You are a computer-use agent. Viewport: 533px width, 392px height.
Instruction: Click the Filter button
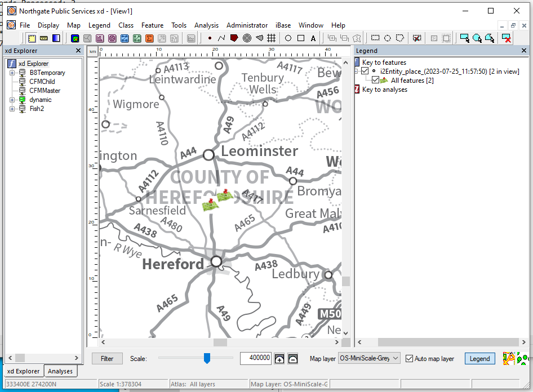coord(107,358)
